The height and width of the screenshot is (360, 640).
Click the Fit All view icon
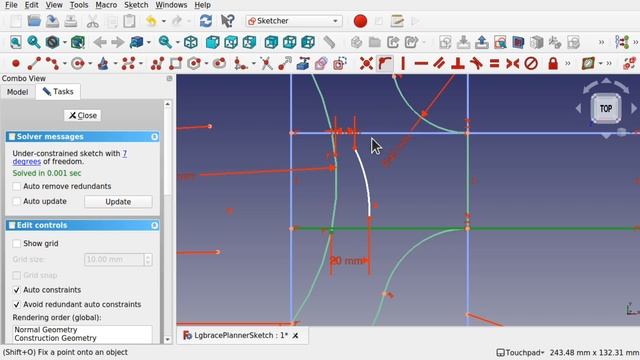(16, 42)
